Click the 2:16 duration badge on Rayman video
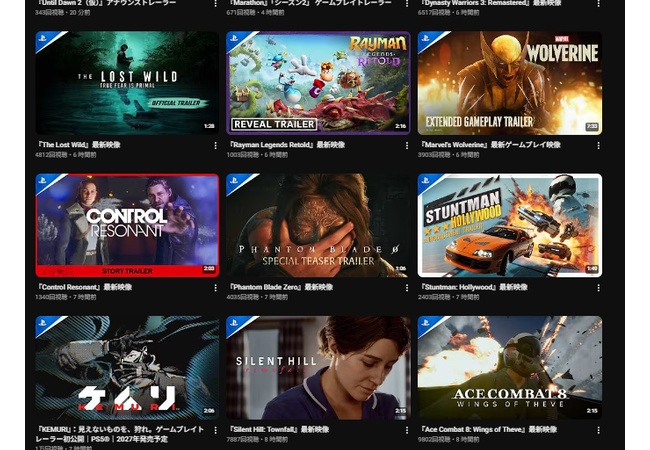650x450 pixels. tap(400, 126)
